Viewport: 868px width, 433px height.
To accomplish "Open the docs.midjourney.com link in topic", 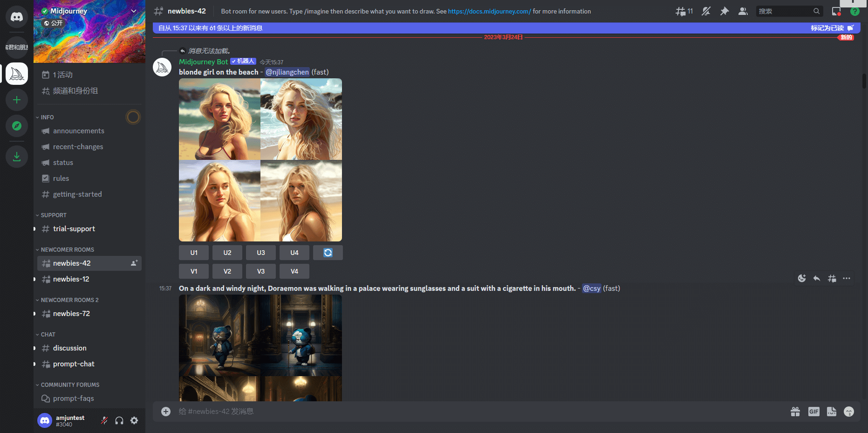I will pyautogui.click(x=489, y=11).
